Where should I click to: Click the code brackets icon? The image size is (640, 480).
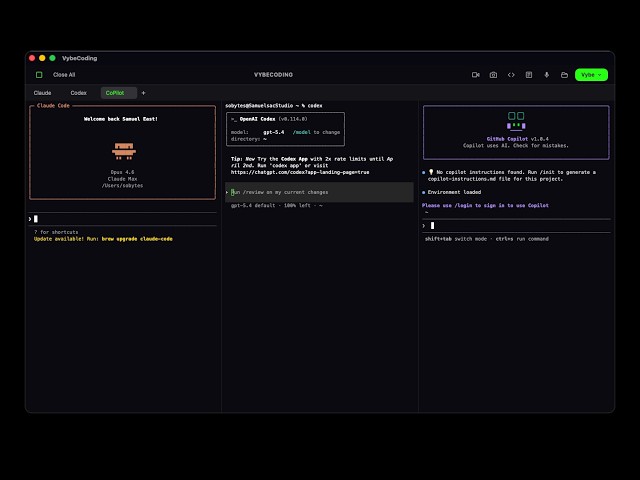[511, 75]
